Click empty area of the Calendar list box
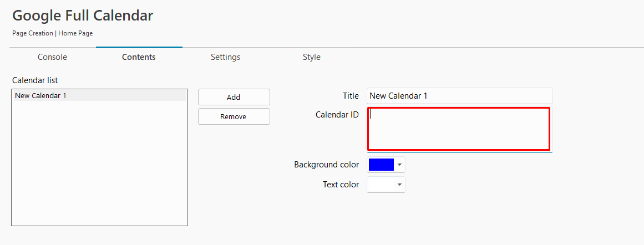 [99, 164]
